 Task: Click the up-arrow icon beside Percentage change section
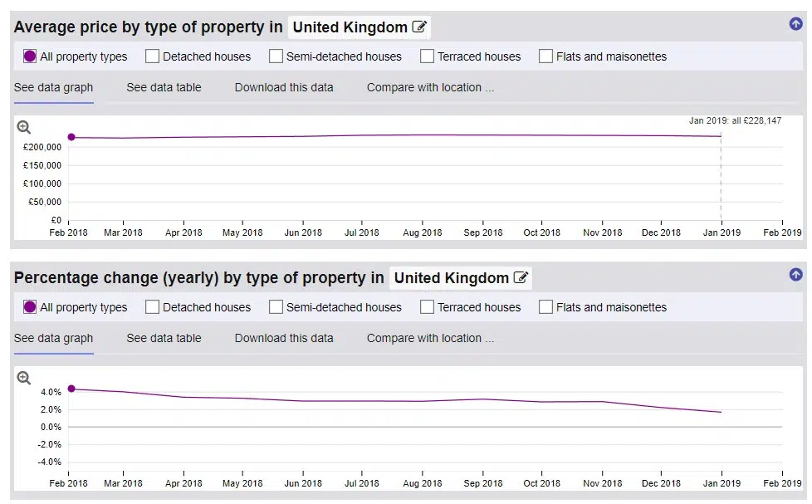point(795,275)
